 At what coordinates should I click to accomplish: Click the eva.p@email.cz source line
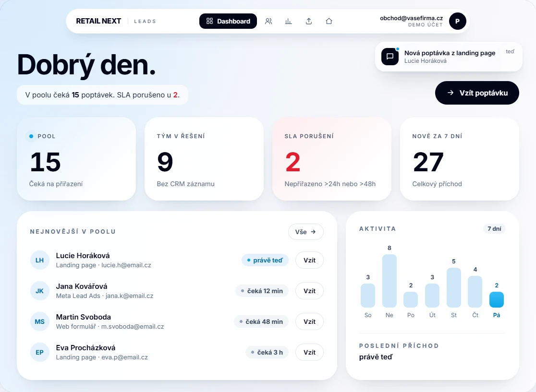point(102,357)
